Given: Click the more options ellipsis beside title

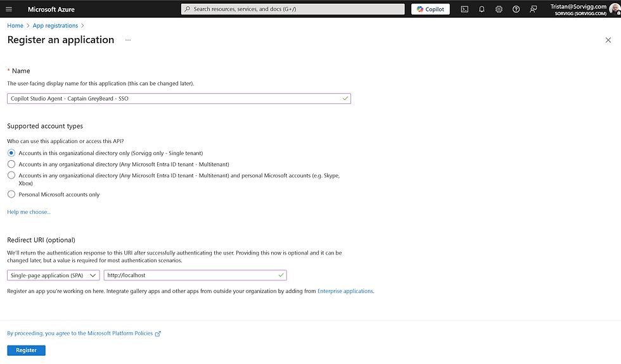Looking at the screenshot, I should pos(128,40).
